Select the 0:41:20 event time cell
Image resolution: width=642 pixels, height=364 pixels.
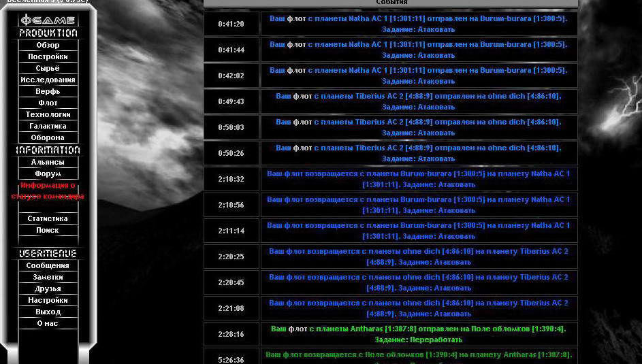coord(231,24)
